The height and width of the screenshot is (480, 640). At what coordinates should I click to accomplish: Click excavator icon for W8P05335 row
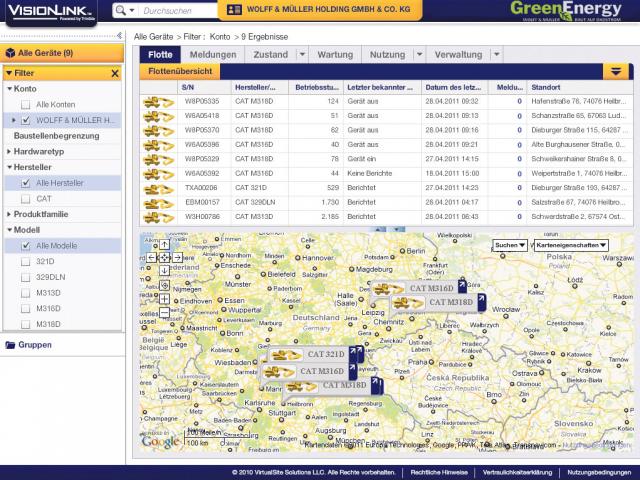point(158,102)
